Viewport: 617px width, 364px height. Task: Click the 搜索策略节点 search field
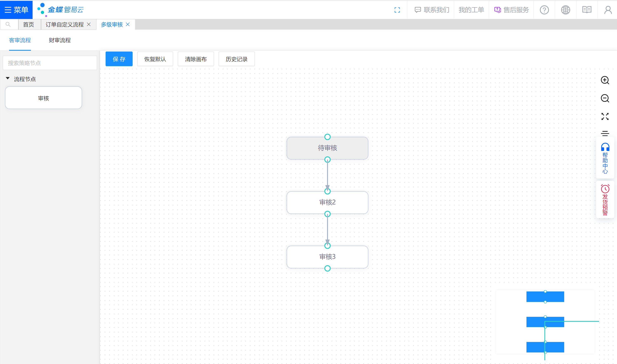50,63
